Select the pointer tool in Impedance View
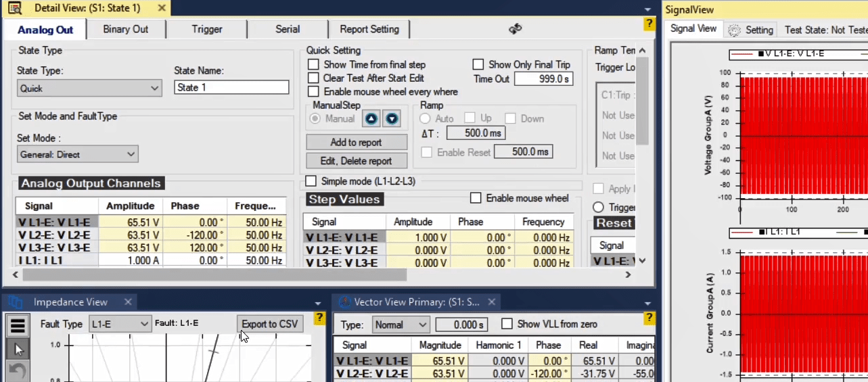Viewport: 868px width, 382px height. tap(18, 349)
